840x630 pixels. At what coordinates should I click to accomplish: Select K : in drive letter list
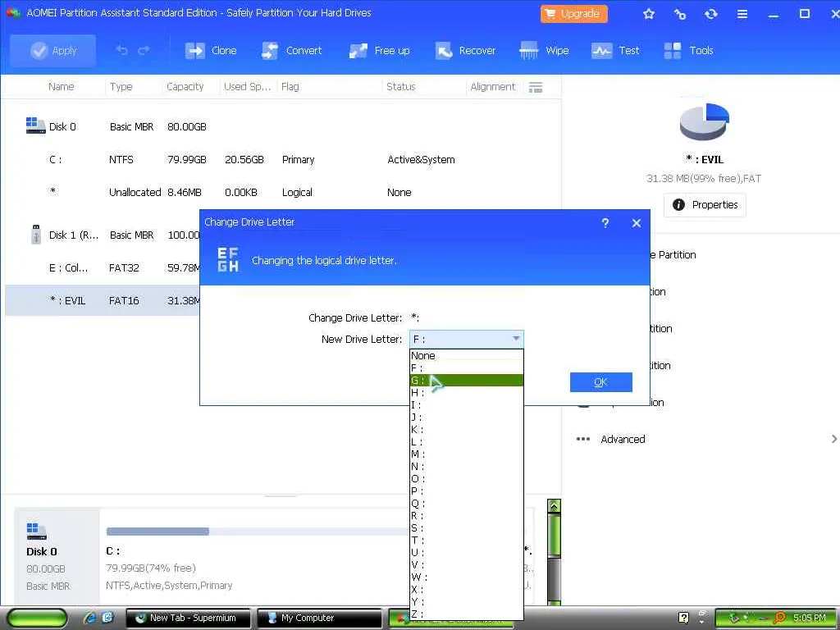(x=466, y=430)
